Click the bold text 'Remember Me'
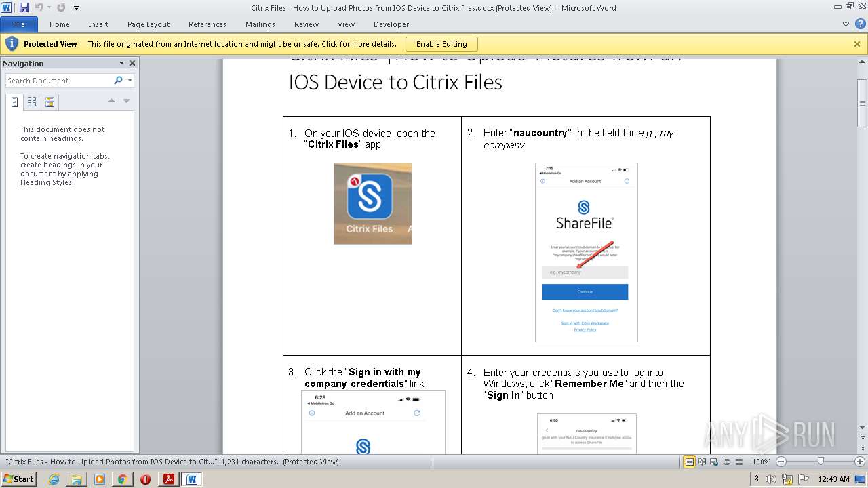Image resolution: width=868 pixels, height=488 pixels. point(589,384)
